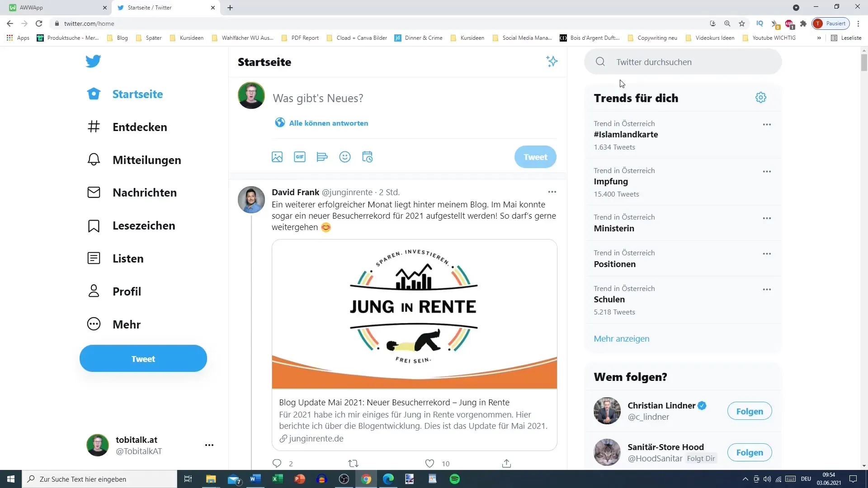Viewport: 868px width, 488px height.
Task: Open the Blog bookmark folder
Action: coord(118,38)
